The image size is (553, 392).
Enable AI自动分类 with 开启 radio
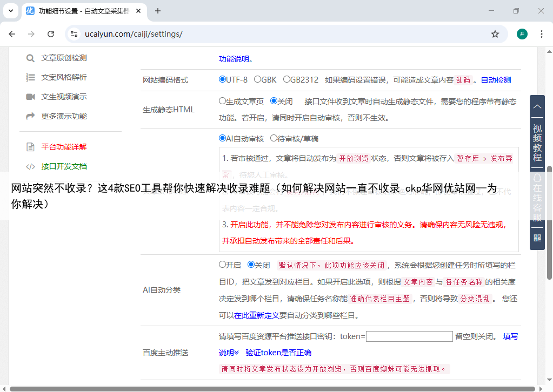click(222, 265)
